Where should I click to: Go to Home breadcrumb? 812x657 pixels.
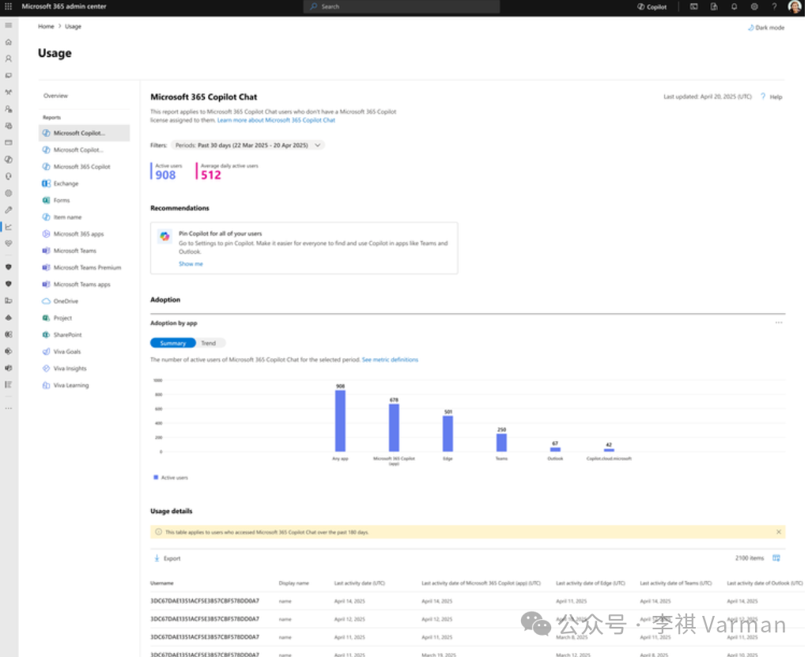tap(46, 26)
